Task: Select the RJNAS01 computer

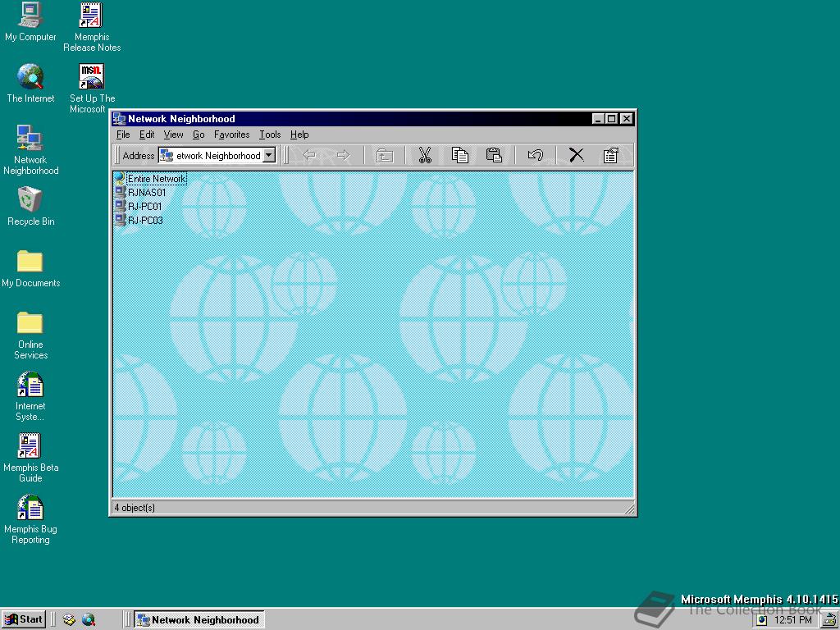Action: 141,192
